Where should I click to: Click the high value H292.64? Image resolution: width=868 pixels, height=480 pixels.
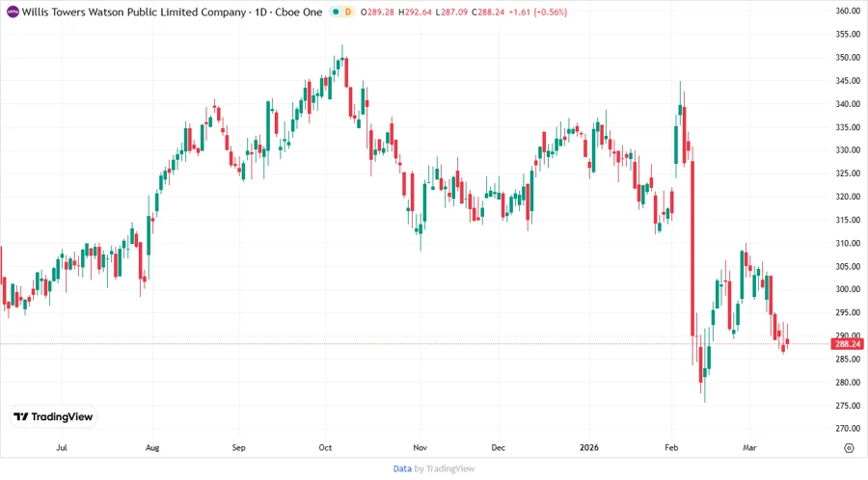click(415, 12)
